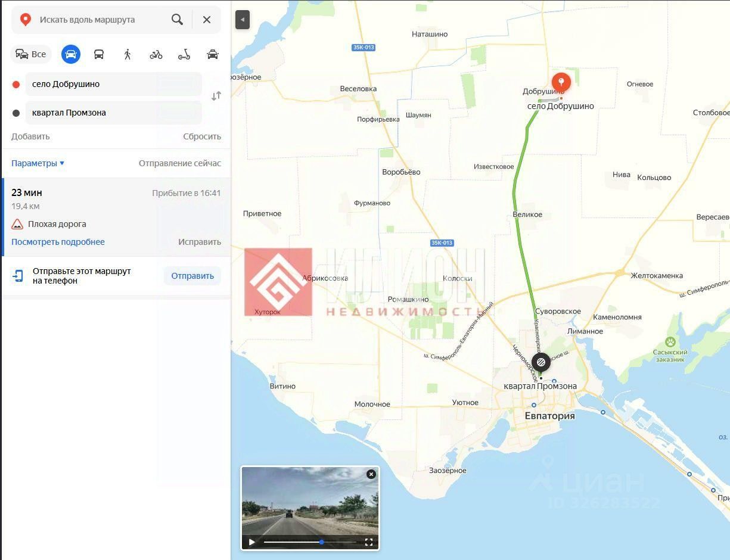Edit the 'село Добрушино' start field

coord(113,84)
